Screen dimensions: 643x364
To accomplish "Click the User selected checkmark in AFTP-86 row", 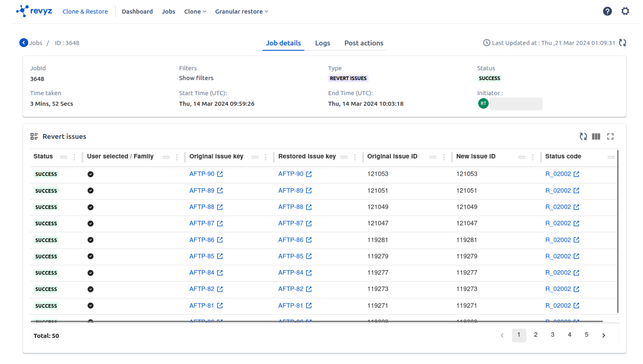I will coord(91,240).
